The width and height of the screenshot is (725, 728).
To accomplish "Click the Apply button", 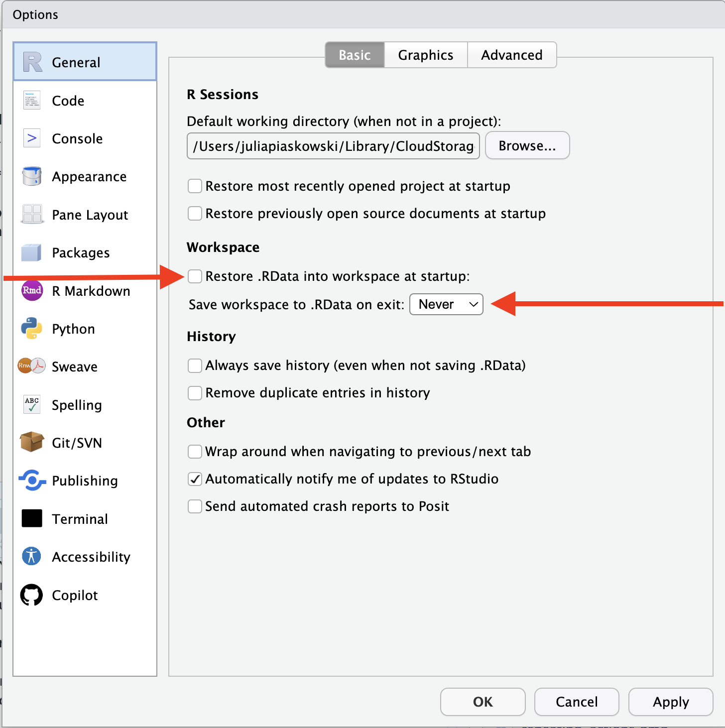I will click(x=671, y=702).
